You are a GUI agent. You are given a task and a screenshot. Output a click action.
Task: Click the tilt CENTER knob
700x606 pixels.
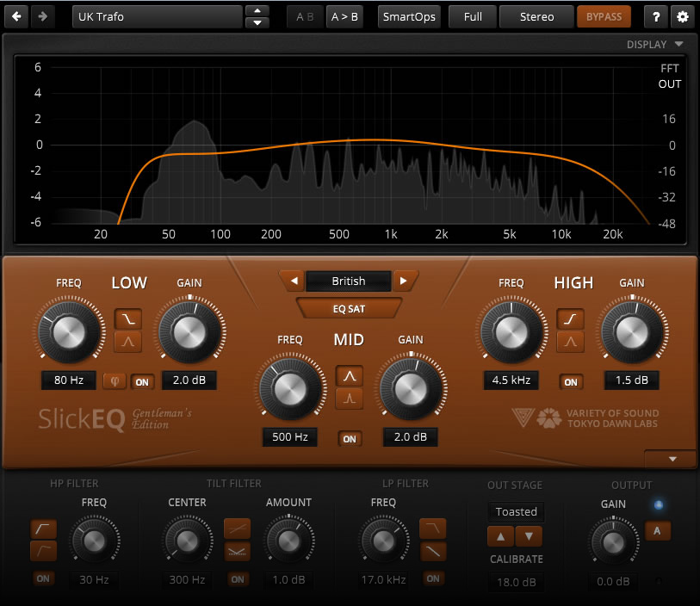tap(187, 541)
